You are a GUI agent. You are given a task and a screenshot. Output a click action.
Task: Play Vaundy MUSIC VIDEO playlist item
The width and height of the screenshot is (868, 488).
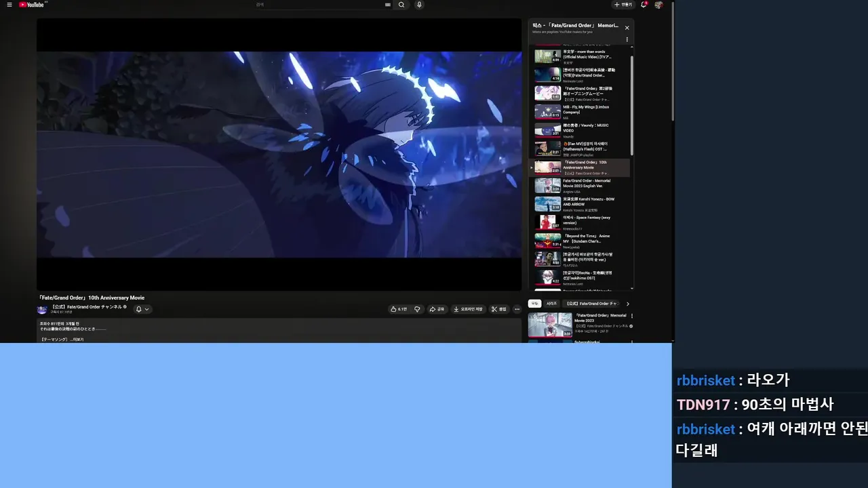pos(580,129)
